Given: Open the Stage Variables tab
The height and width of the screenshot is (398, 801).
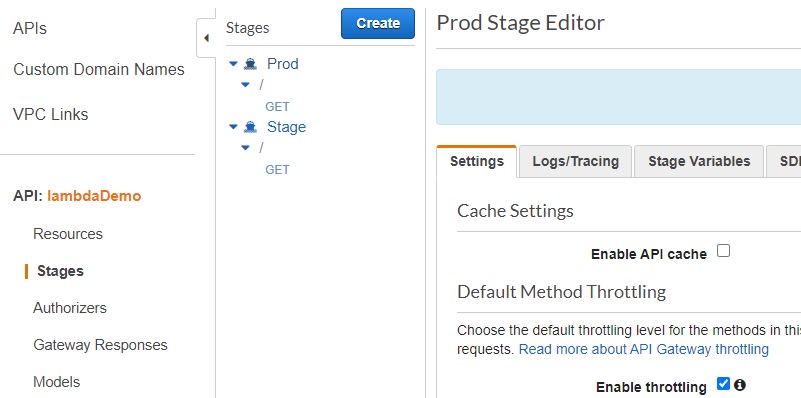Looking at the screenshot, I should [x=699, y=161].
